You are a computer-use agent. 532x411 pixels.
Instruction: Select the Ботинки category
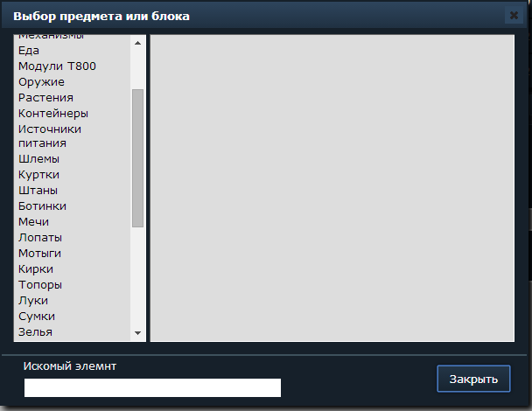pyautogui.click(x=42, y=206)
